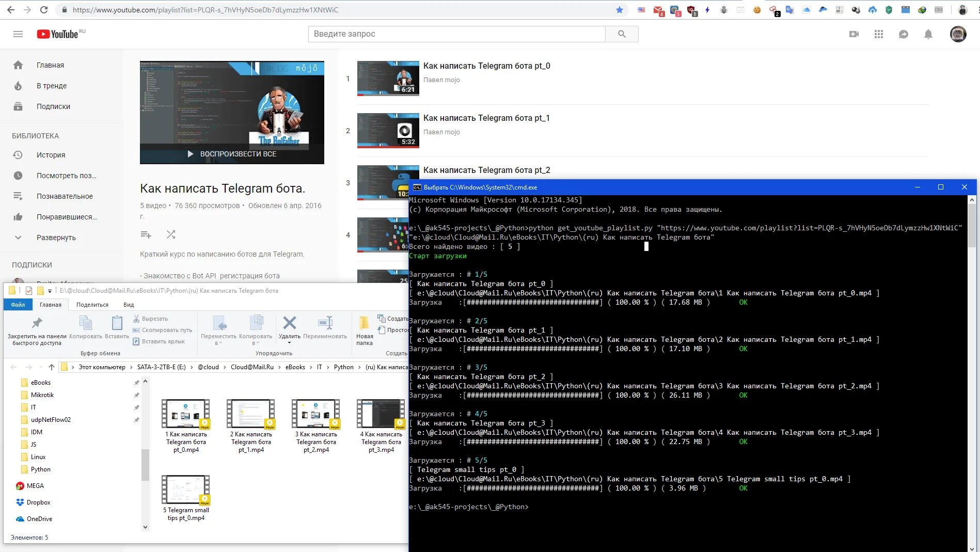The height and width of the screenshot is (552, 980).
Task: Pin folder via Закрепить на панели быстрого доступа
Action: coord(37,330)
